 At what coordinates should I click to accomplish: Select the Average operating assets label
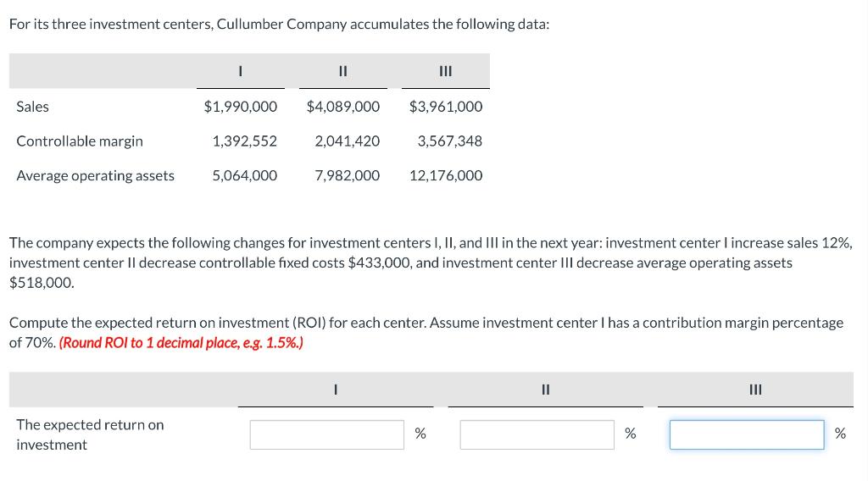(x=95, y=176)
